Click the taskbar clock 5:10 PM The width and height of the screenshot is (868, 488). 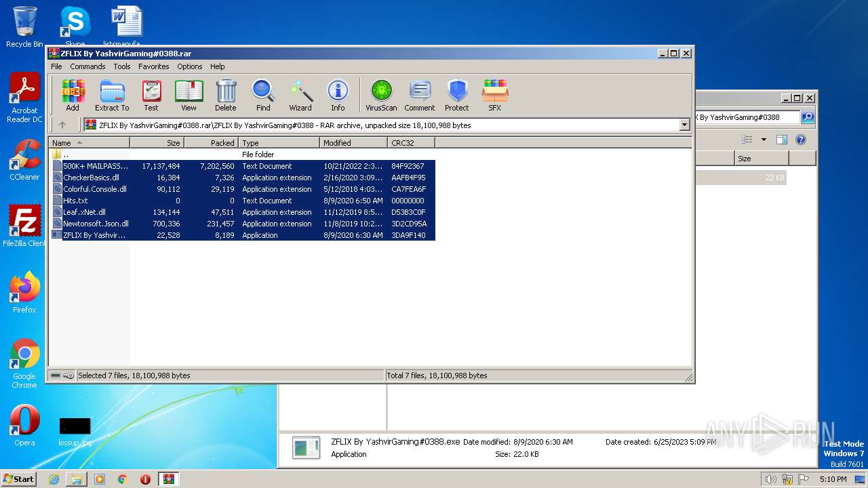coord(833,479)
